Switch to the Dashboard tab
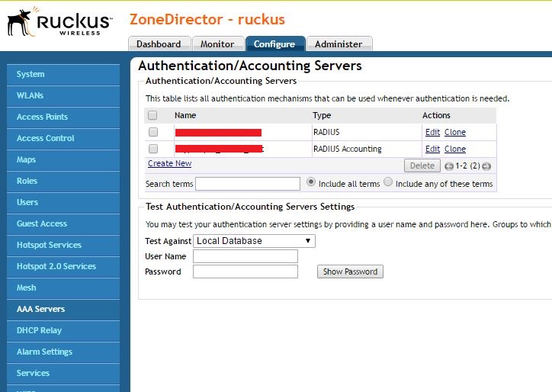The image size is (552, 392). pyautogui.click(x=159, y=44)
